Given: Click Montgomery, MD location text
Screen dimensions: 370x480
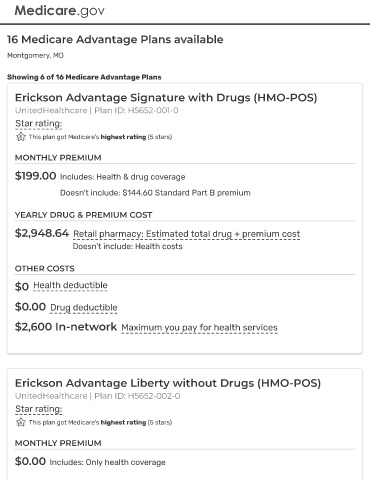Looking at the screenshot, I should click(35, 55).
